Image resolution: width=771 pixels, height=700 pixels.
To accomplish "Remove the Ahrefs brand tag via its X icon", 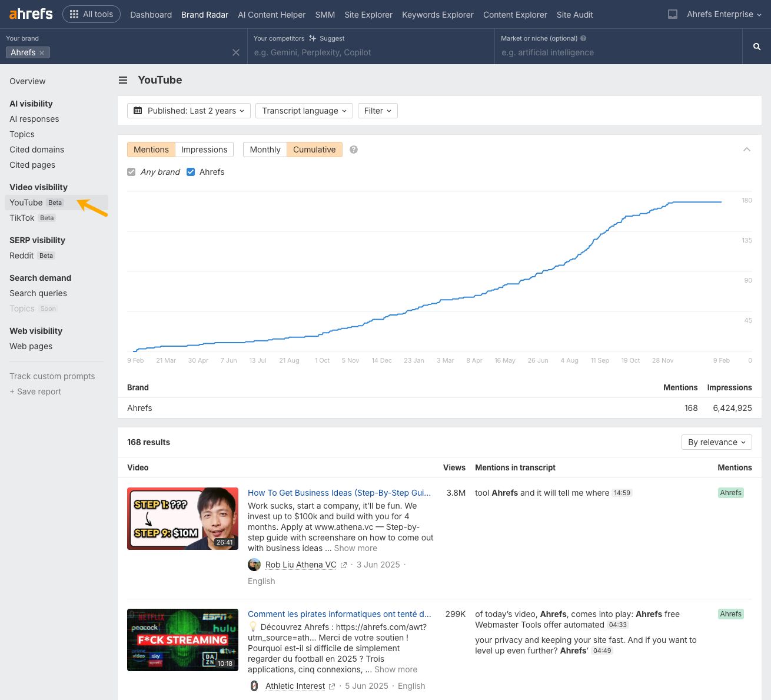I will tap(42, 52).
